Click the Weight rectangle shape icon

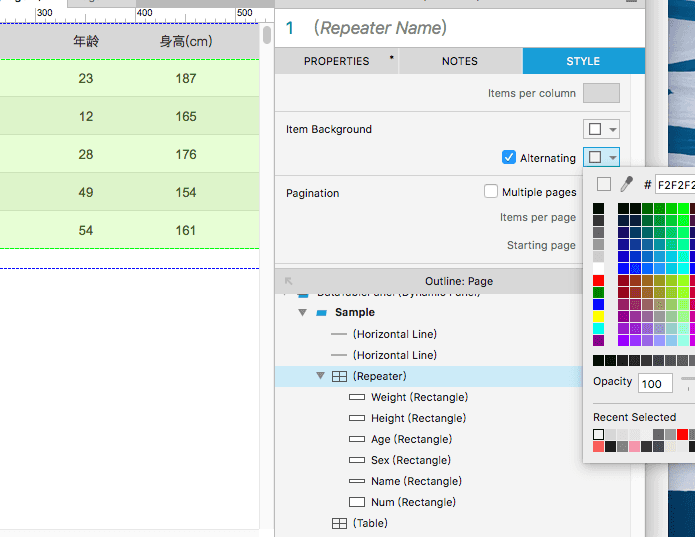[x=357, y=397]
